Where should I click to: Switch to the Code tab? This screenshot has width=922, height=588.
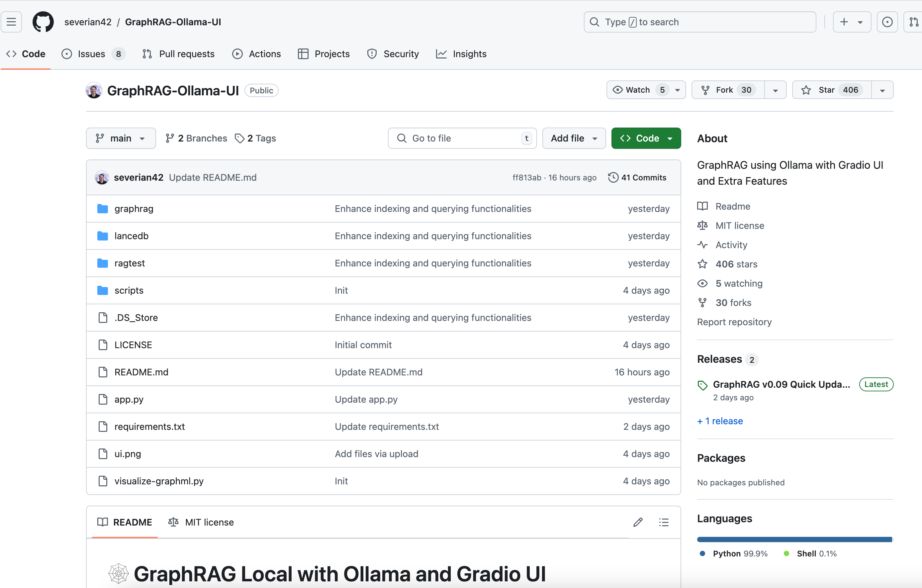pyautogui.click(x=26, y=54)
